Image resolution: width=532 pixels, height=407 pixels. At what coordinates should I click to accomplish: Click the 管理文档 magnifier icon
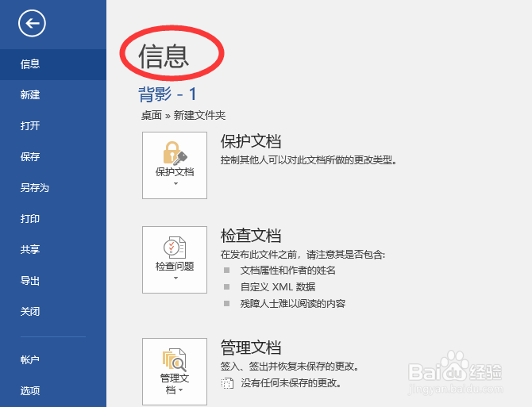175,360
